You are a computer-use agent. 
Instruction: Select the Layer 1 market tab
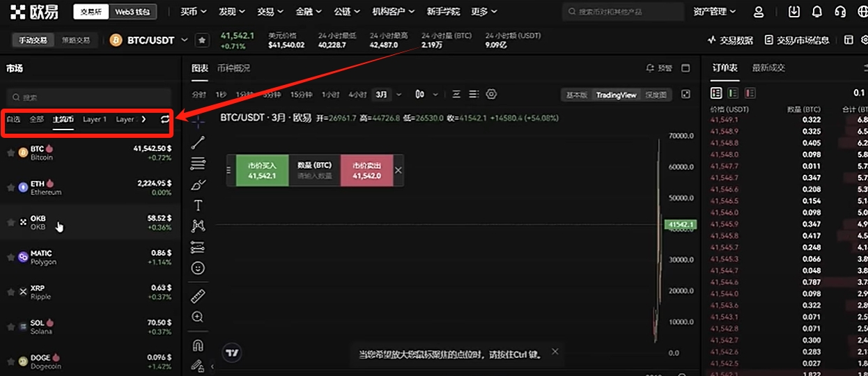(x=95, y=119)
